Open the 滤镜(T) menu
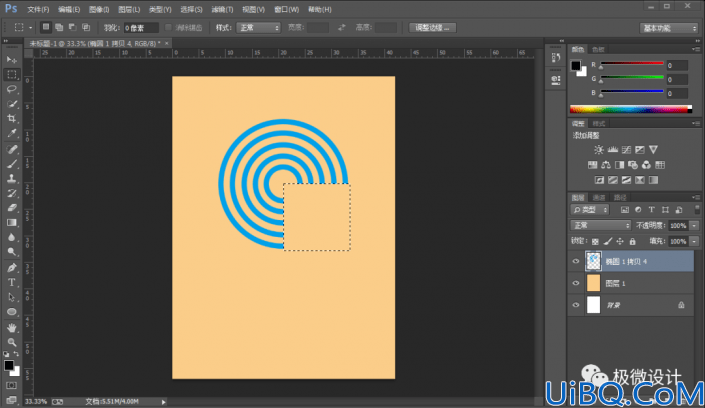This screenshot has width=705, height=408. coord(222,9)
